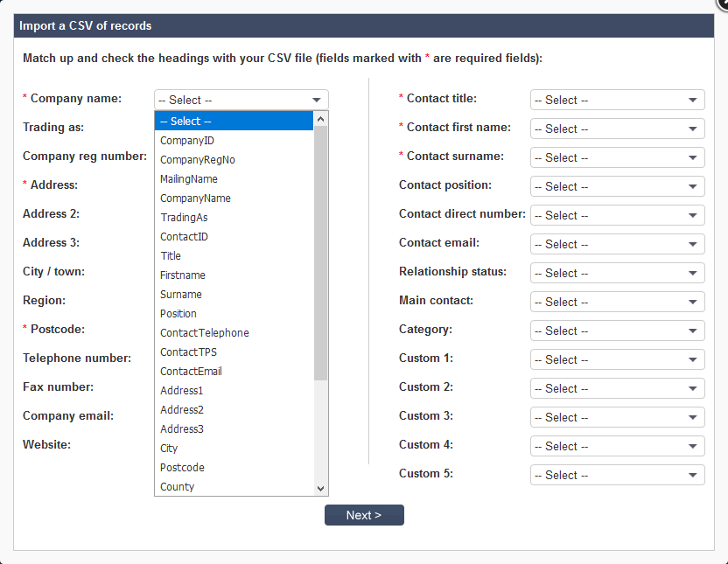Image resolution: width=728 pixels, height=564 pixels.
Task: Open the Contact position dropdown
Action: 617,186
